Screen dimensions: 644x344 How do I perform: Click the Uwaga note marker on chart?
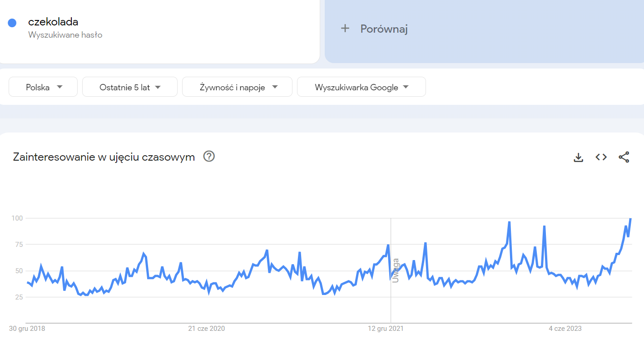tap(396, 270)
